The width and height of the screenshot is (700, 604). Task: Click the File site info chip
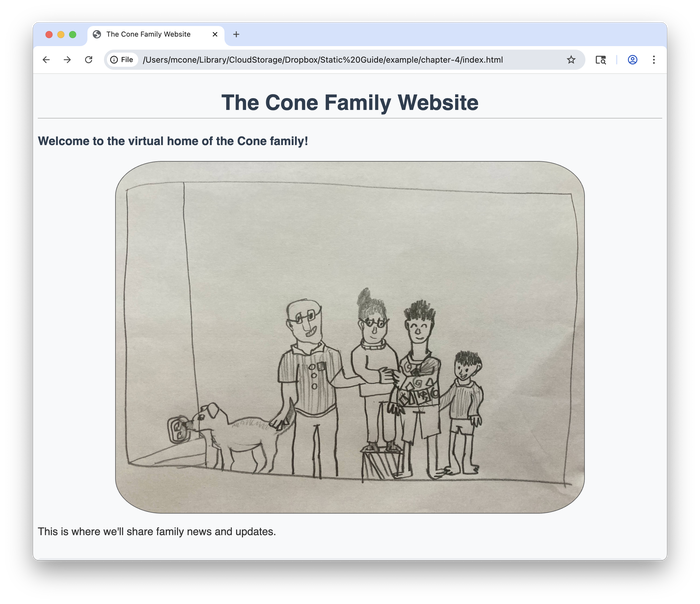coord(122,60)
